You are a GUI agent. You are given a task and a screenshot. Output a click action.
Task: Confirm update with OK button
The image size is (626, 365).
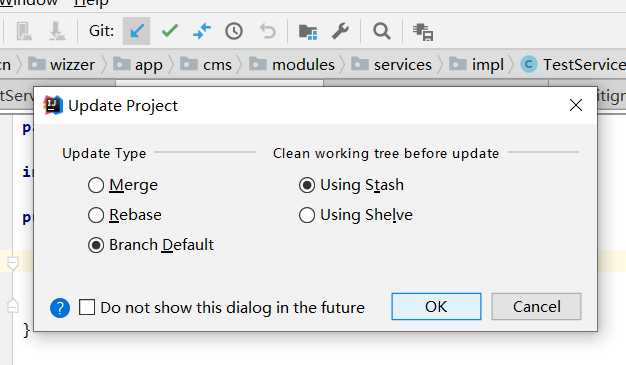point(436,307)
